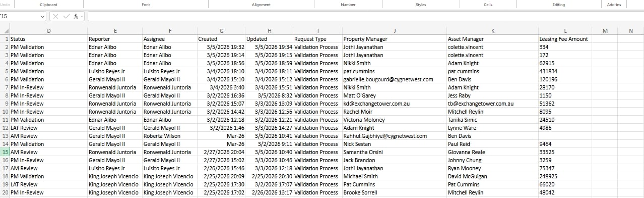Viewport: 644px width, 198px height.
Task: Select the cell with Jack Brandon
Action: coord(394,160)
